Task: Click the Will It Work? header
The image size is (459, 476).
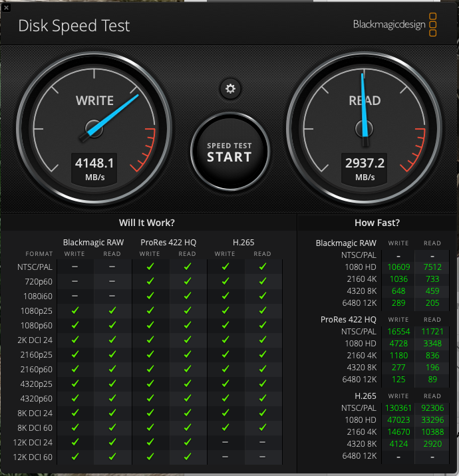Action: pyautogui.click(x=147, y=223)
